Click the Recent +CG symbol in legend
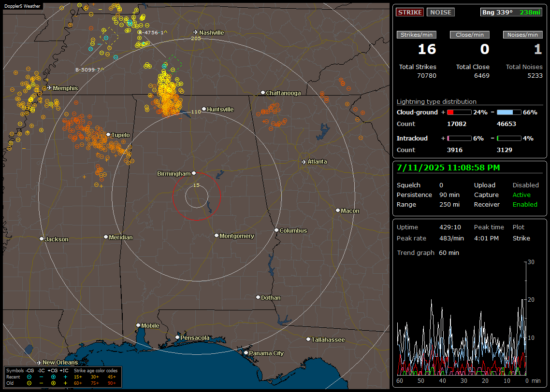This screenshot has width=550, height=392. click(x=53, y=377)
